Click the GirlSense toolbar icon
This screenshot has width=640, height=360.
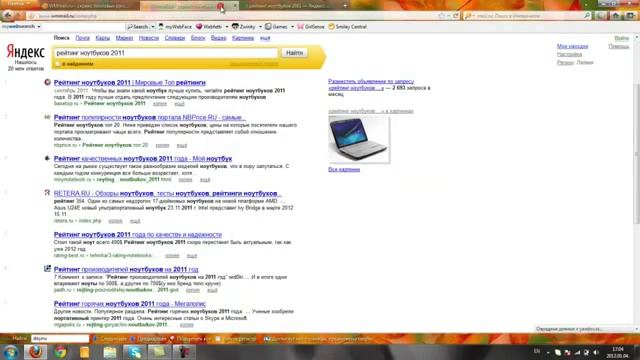[x=300, y=27]
